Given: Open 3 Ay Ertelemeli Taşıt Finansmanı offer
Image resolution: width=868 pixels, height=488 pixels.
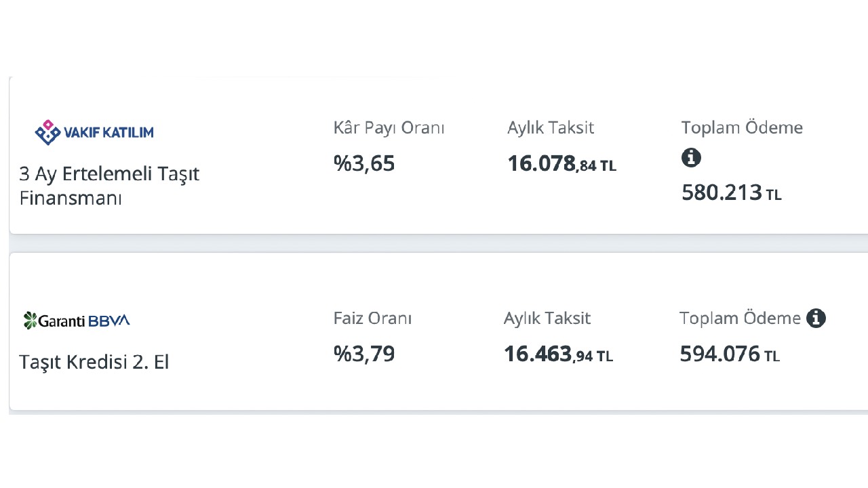Looking at the screenshot, I should coord(109,186).
